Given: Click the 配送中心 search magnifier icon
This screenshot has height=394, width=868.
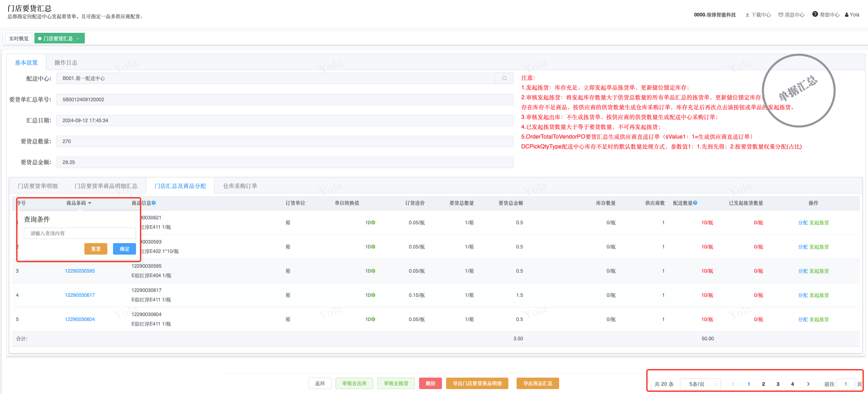Looking at the screenshot, I should pos(504,78).
